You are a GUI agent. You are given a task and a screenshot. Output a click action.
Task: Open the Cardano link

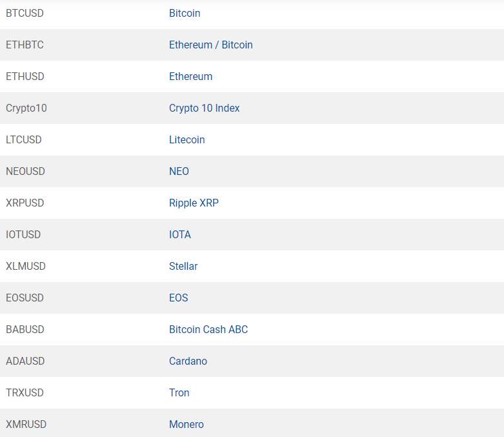click(188, 361)
